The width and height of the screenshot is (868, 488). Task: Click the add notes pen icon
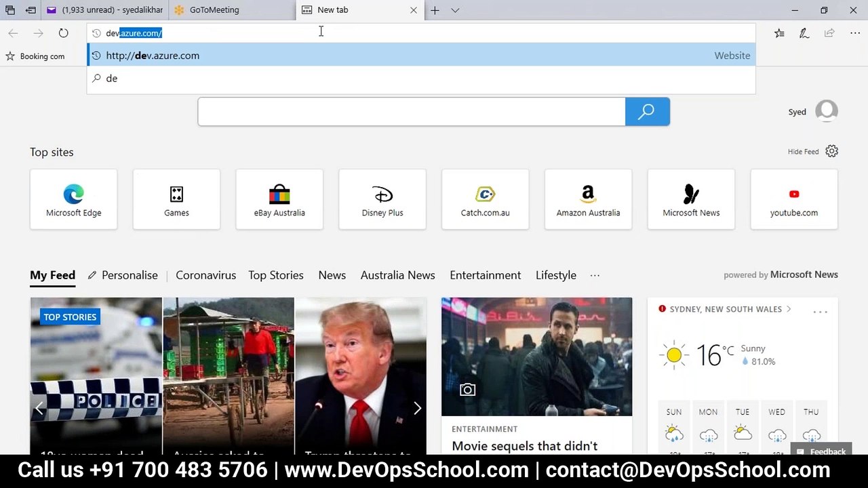804,33
